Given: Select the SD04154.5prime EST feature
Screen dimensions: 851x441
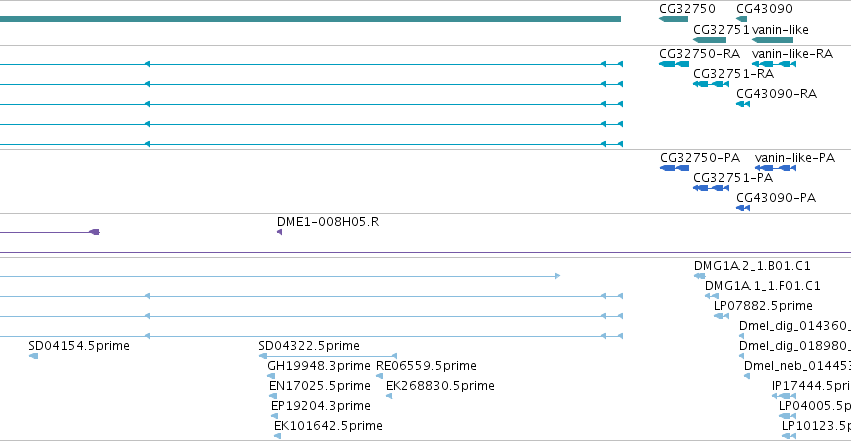Looking at the screenshot, I should coord(33,356).
